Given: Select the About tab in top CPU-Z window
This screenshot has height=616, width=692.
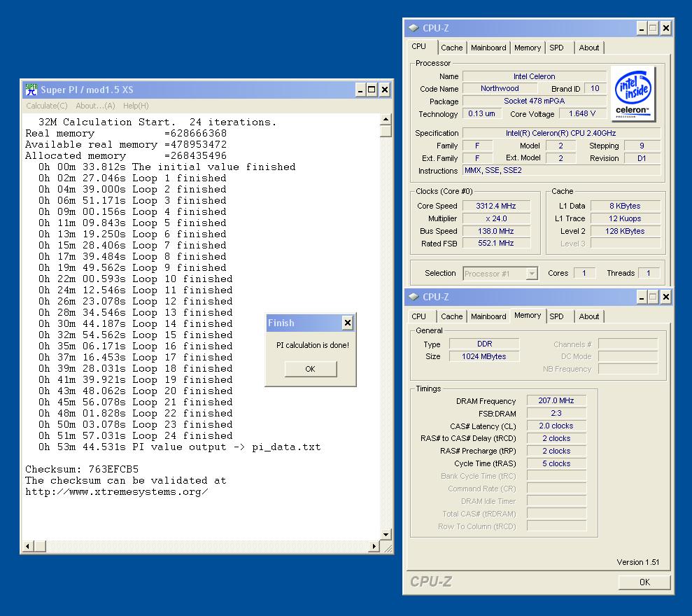Looking at the screenshot, I should (588, 48).
